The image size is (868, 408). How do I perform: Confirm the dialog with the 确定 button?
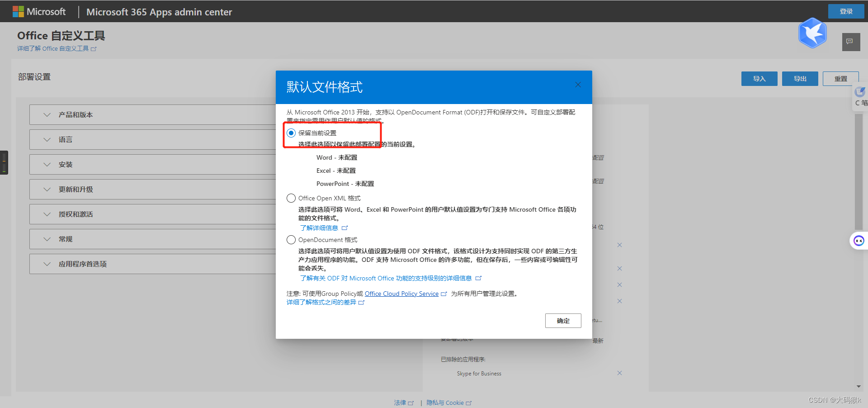(x=563, y=321)
